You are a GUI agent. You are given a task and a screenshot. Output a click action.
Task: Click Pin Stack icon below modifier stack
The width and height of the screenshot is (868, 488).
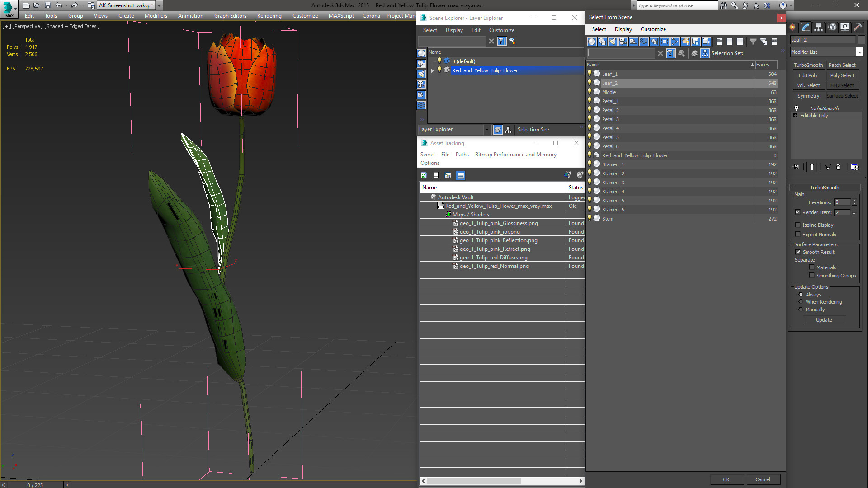[x=796, y=167]
